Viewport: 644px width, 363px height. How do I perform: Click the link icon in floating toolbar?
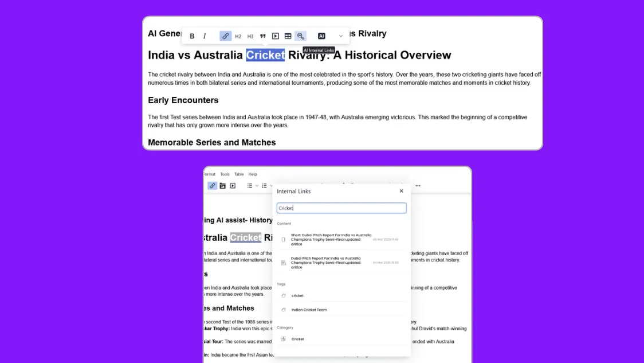pyautogui.click(x=226, y=36)
